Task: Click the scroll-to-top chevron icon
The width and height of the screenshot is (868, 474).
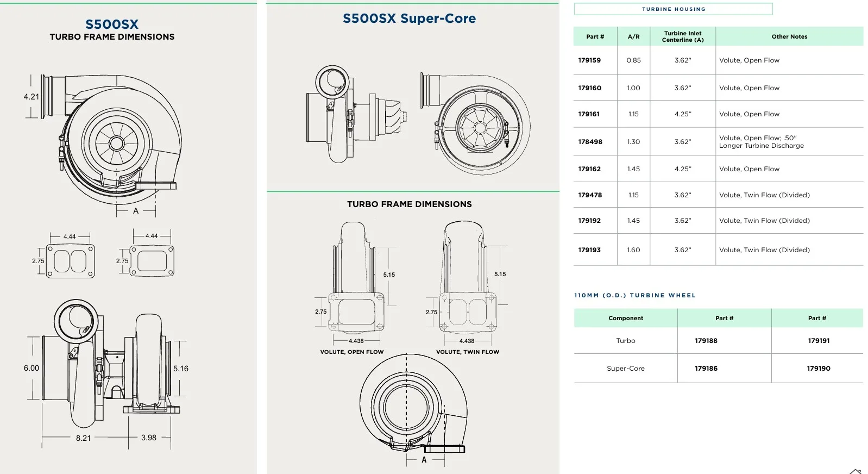Action: pos(856,471)
